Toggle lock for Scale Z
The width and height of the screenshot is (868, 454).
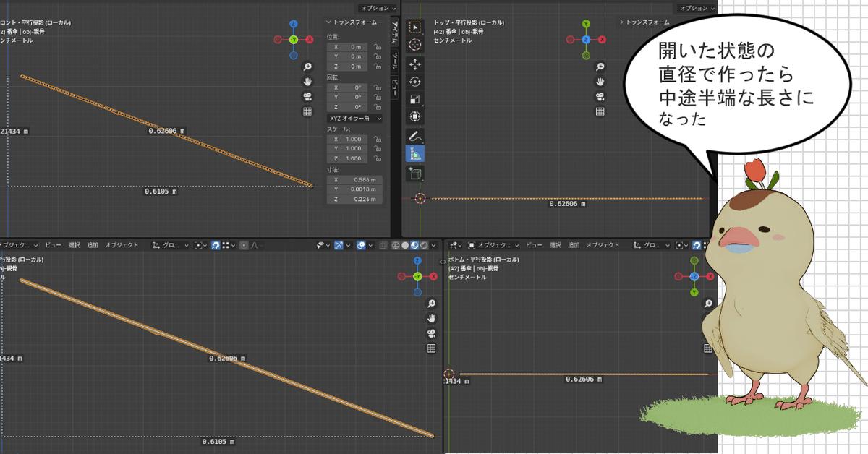coord(377,158)
